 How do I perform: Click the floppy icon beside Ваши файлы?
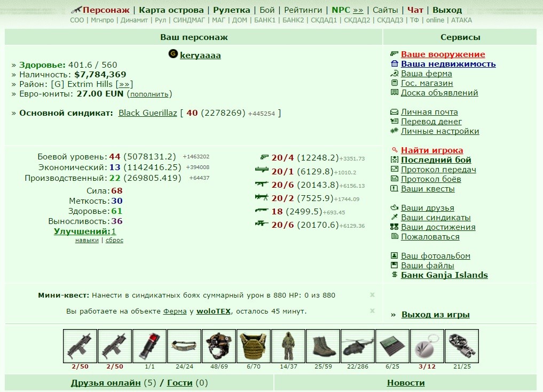click(394, 266)
